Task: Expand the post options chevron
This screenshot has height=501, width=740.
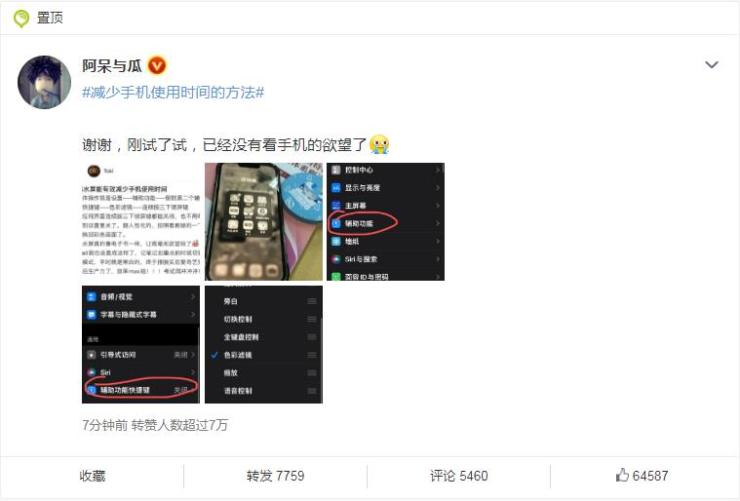Action: [712, 65]
